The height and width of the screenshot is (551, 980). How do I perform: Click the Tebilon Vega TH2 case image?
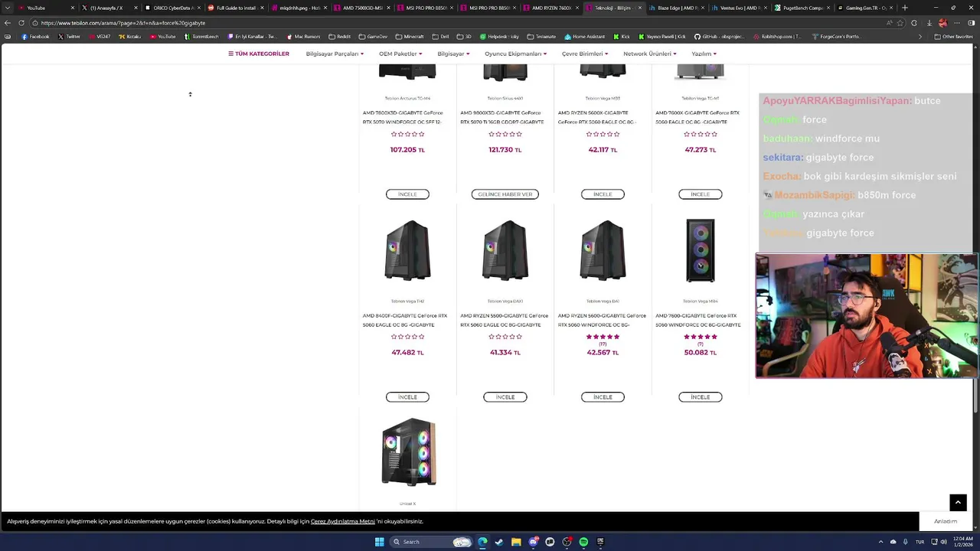pos(407,251)
